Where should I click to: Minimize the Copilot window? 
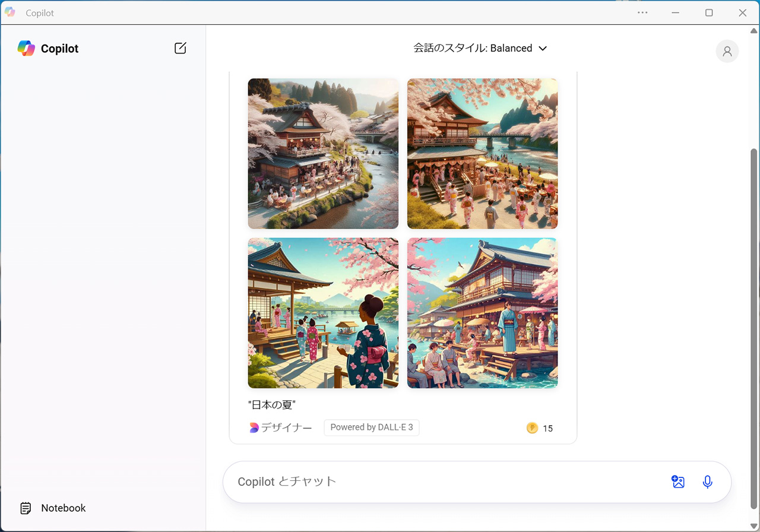676,12
